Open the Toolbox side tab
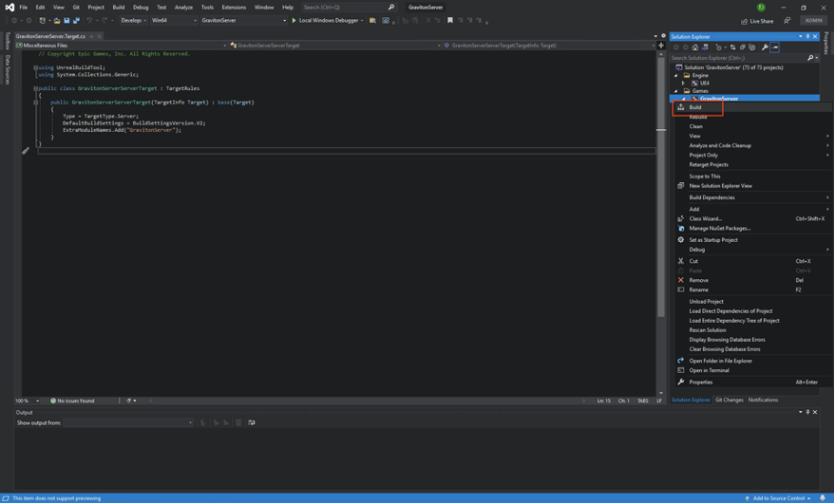The height and width of the screenshot is (504, 835). [8, 41]
